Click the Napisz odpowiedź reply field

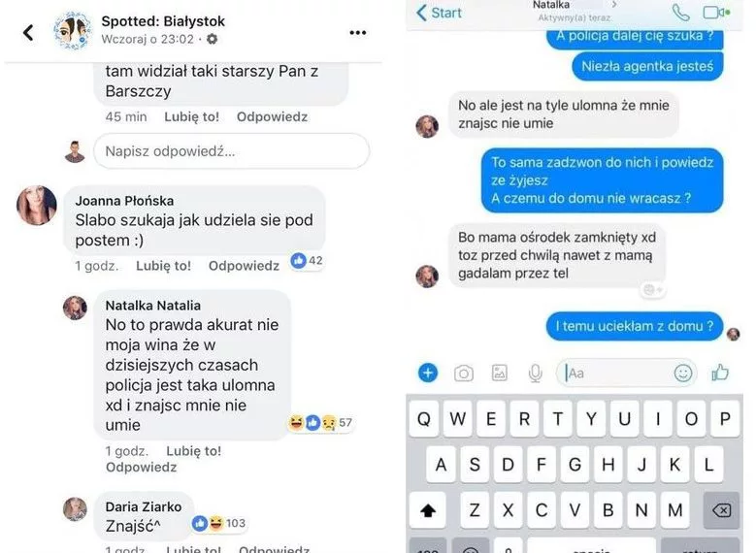pos(232,151)
